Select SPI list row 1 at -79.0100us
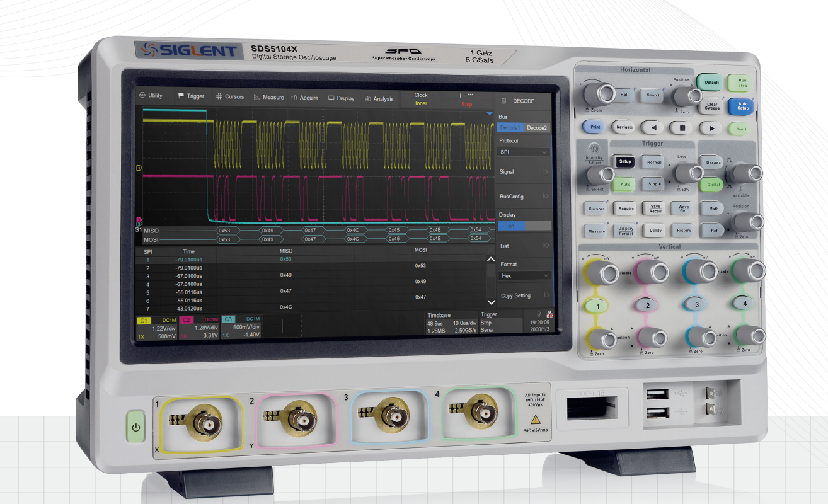This screenshot has height=504, width=828. (x=311, y=259)
